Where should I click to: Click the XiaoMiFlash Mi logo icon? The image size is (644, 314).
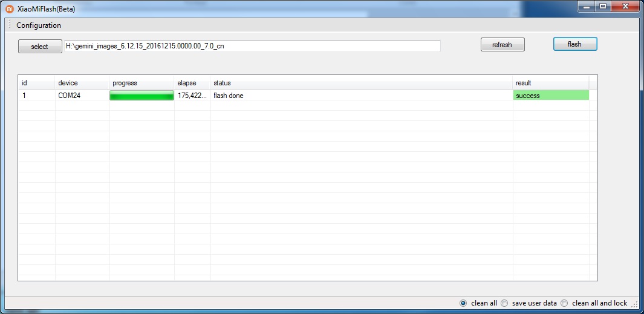pos(10,8)
